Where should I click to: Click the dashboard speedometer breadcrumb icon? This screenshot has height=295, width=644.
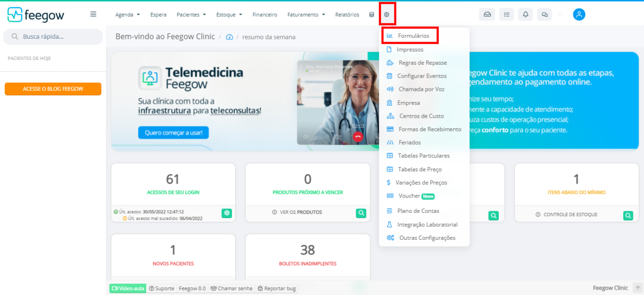(x=229, y=37)
